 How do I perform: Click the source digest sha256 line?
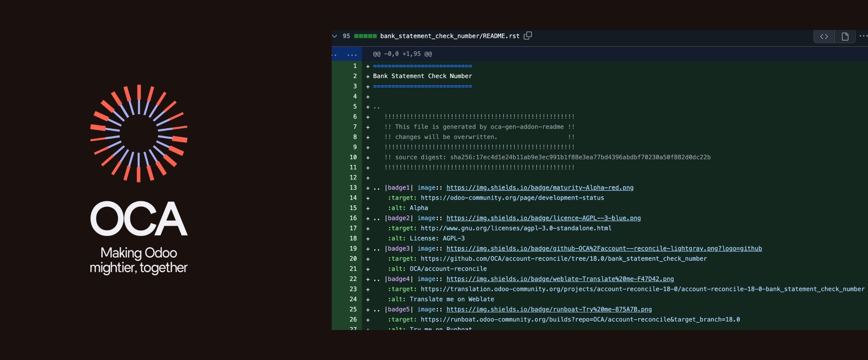tap(547, 157)
